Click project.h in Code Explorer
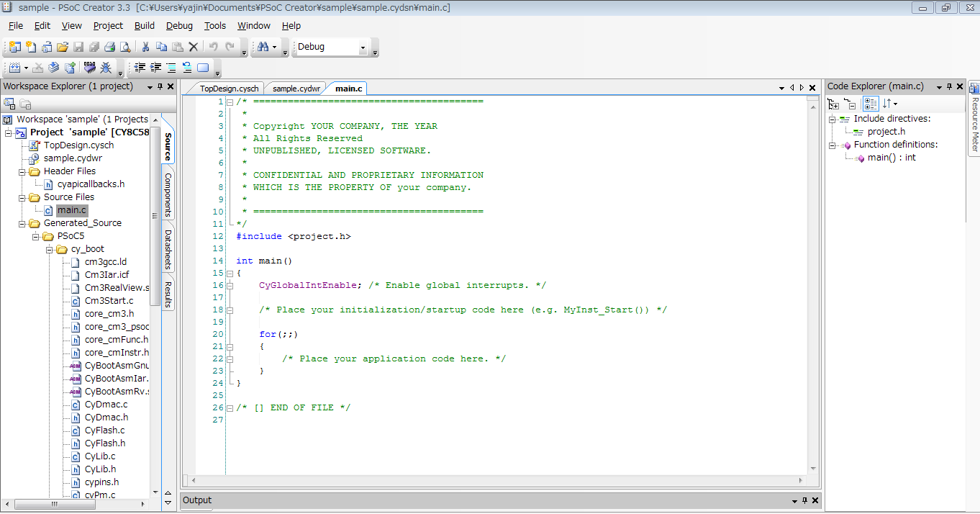Screen dimensions: 980x514 click(x=886, y=132)
